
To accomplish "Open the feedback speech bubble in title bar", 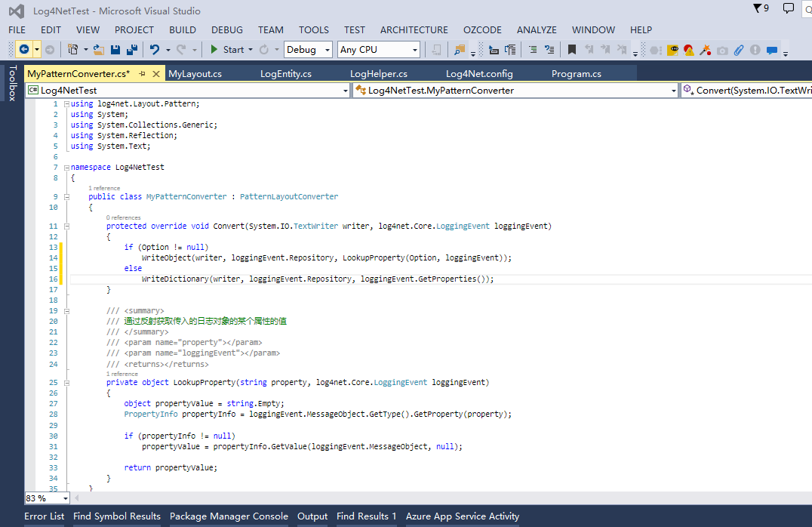I will point(788,8).
